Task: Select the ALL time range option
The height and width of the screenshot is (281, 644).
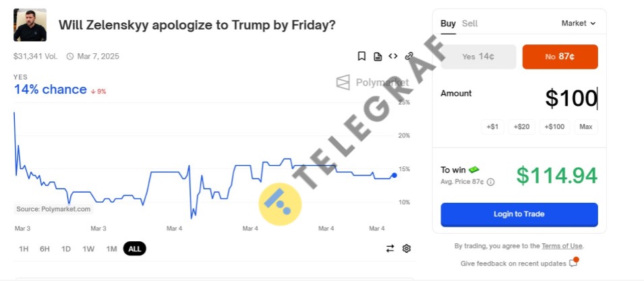Action: point(135,249)
